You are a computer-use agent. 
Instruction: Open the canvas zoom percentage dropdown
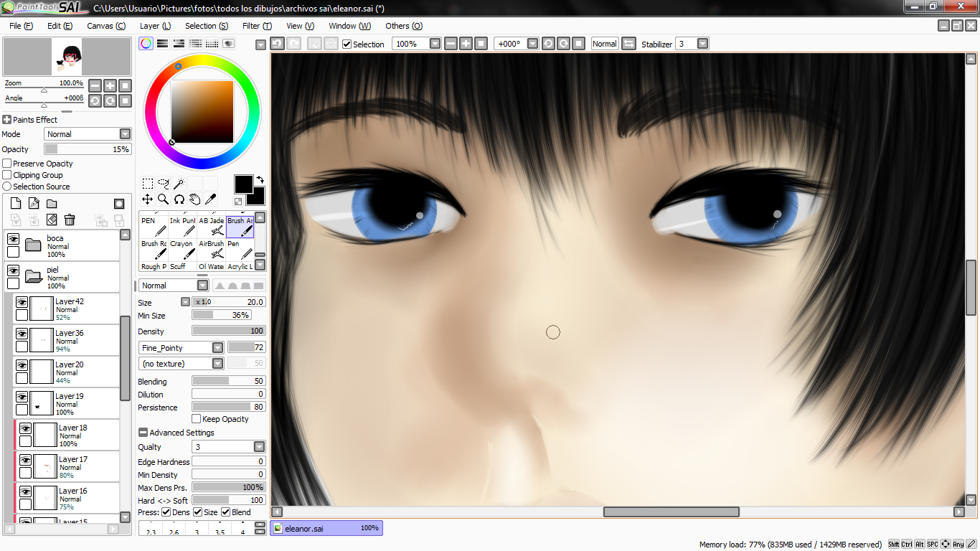[435, 44]
